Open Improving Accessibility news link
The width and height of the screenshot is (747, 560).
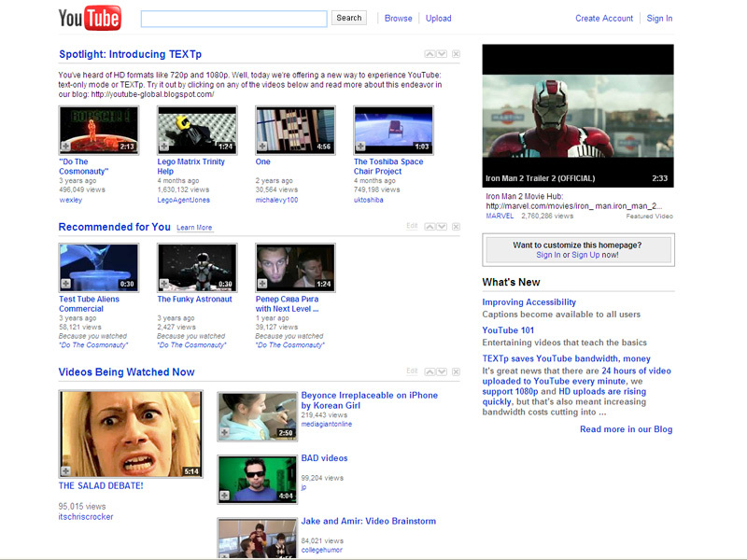[x=529, y=301]
